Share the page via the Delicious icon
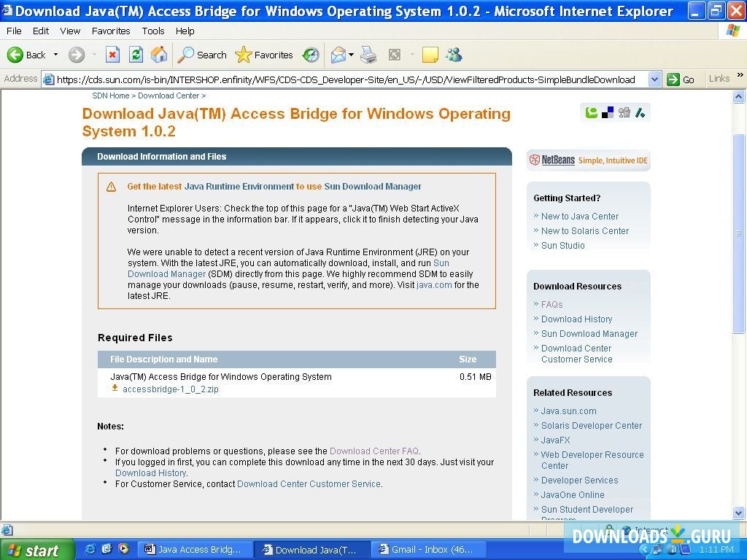Image resolution: width=747 pixels, height=560 pixels. (608, 112)
